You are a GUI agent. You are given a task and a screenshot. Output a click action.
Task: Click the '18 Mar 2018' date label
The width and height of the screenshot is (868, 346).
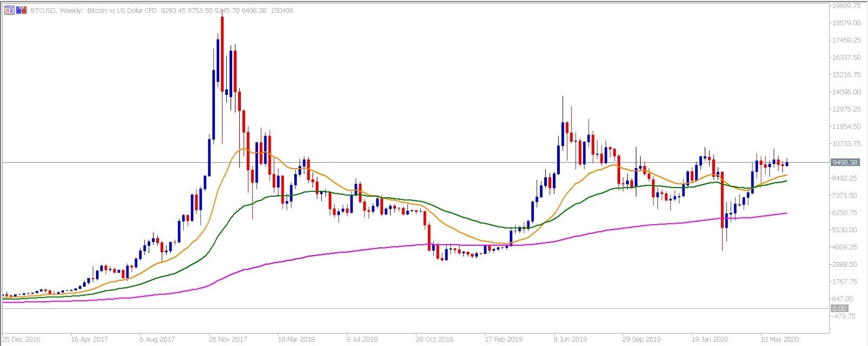pyautogui.click(x=296, y=339)
